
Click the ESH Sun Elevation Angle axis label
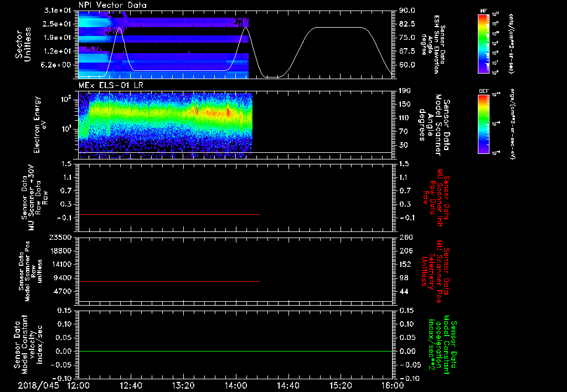(x=434, y=44)
